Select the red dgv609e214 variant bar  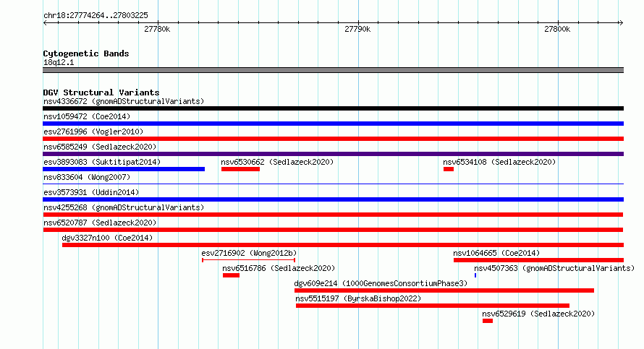[x=444, y=290]
